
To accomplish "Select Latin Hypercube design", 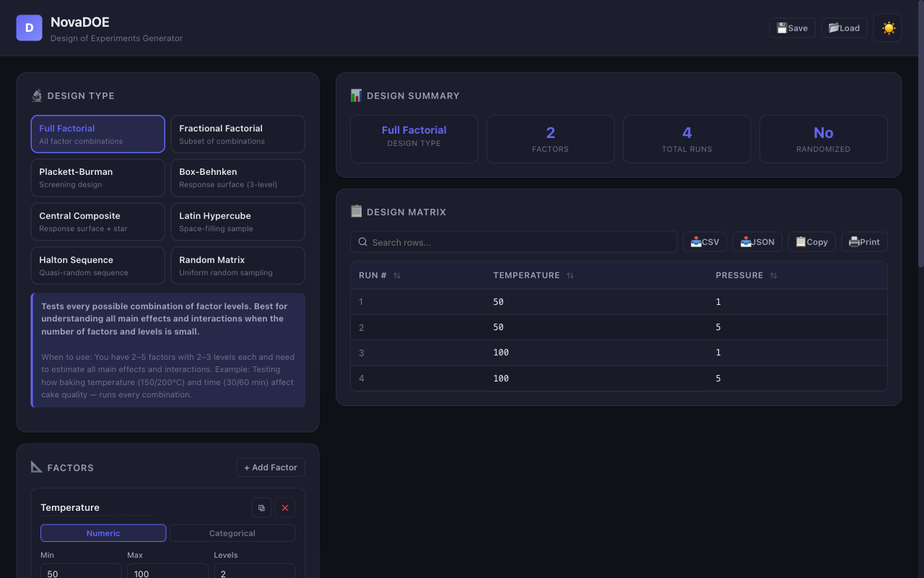I will click(x=237, y=222).
